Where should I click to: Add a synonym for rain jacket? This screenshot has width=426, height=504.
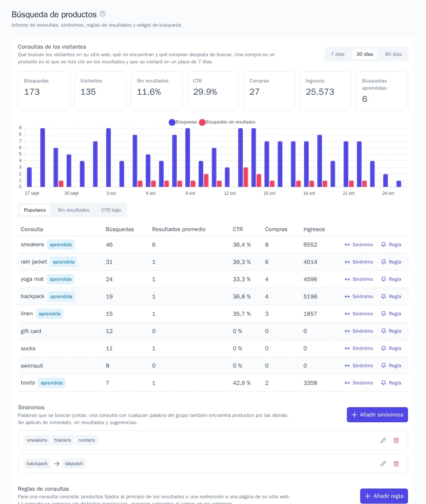click(x=359, y=262)
